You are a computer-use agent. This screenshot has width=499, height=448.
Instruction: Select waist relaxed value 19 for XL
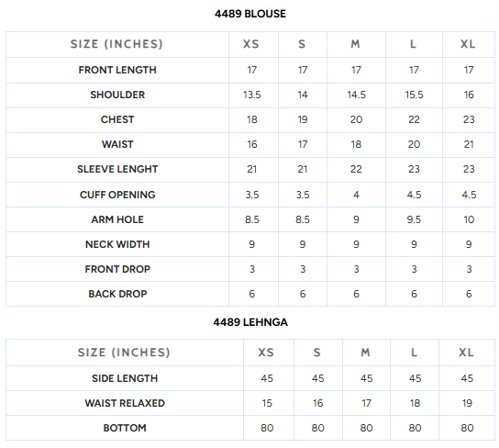tap(467, 403)
